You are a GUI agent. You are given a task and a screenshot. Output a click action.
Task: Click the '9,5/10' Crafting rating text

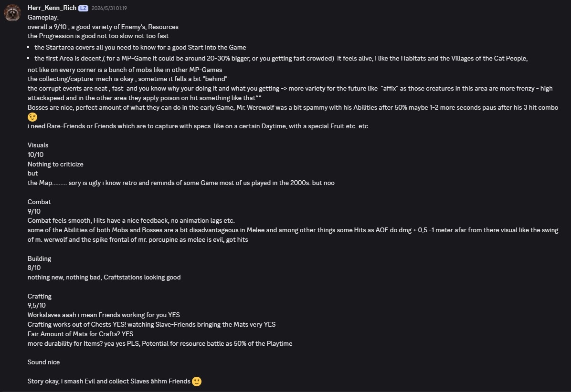[x=37, y=305]
